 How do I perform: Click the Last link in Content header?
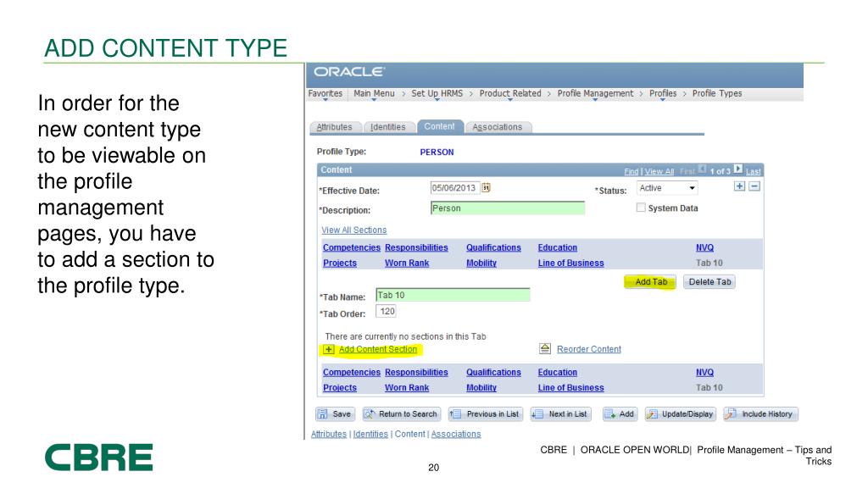(x=753, y=171)
